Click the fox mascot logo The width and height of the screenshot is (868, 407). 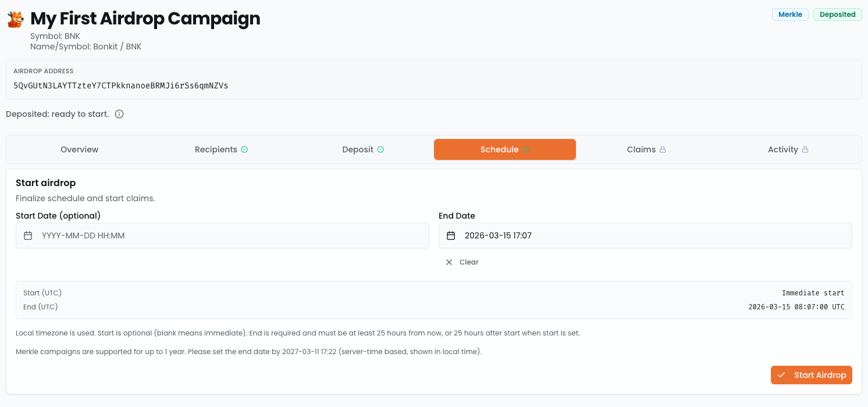click(x=16, y=19)
